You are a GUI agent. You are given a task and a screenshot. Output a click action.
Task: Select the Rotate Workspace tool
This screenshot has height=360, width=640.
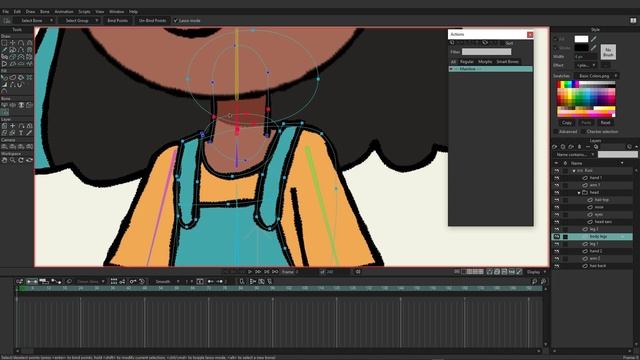coord(21,160)
